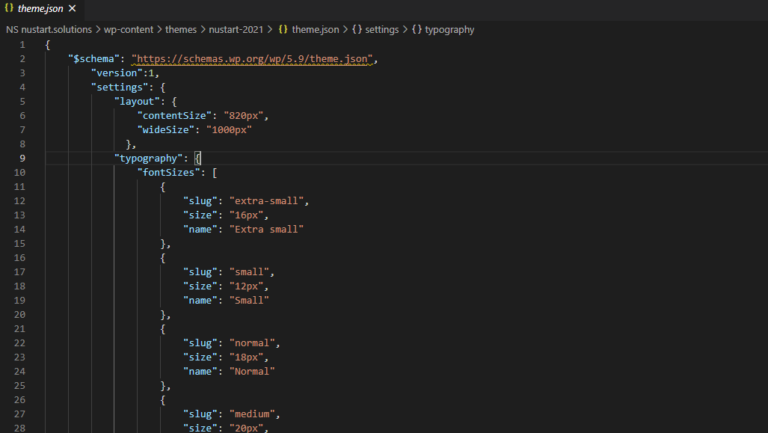Click the "medium" slug value
The image size is (768, 433).
click(252, 414)
